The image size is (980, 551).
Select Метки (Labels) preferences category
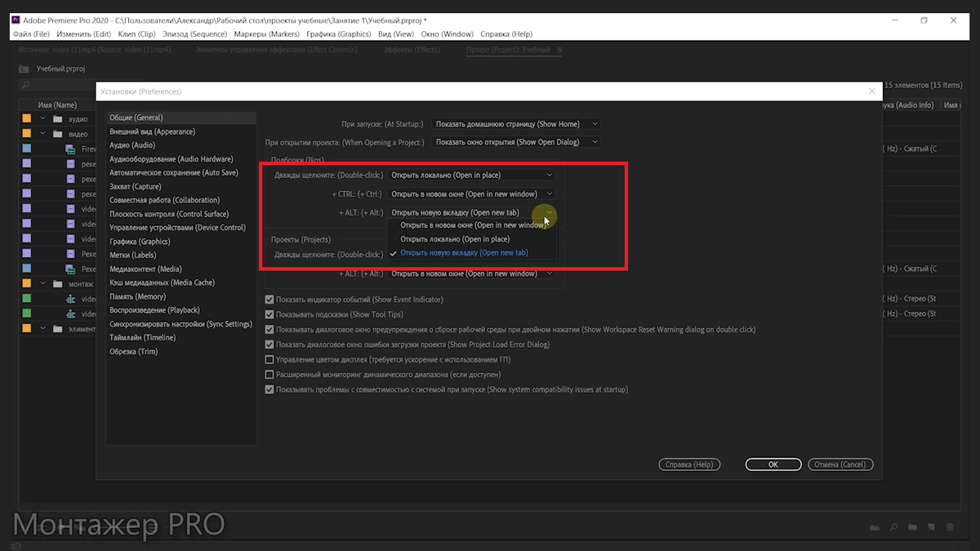tap(133, 255)
